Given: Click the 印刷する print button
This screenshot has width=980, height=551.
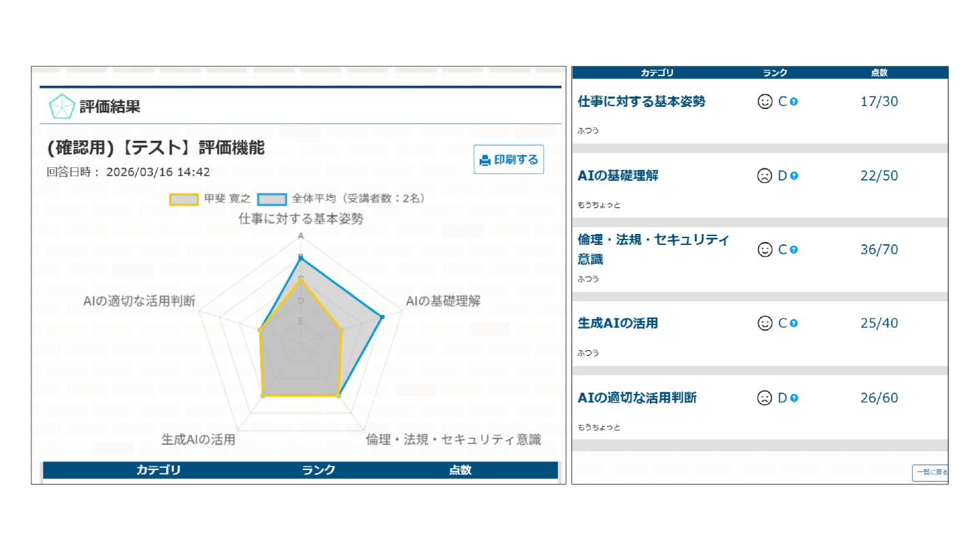Looking at the screenshot, I should point(508,159).
